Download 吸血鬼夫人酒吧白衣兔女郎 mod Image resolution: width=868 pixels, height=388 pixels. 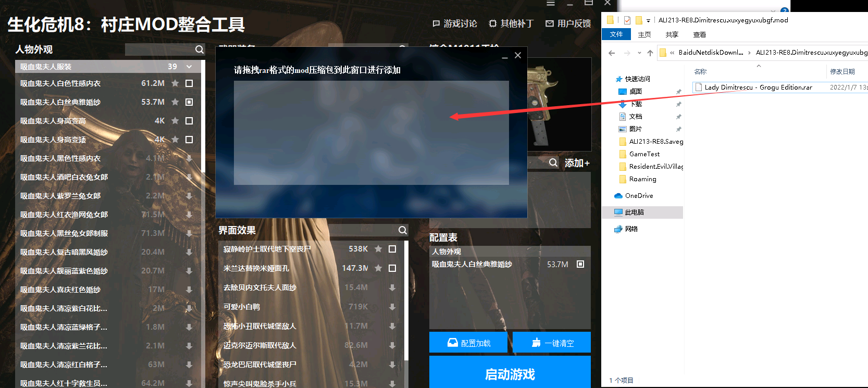click(x=189, y=177)
